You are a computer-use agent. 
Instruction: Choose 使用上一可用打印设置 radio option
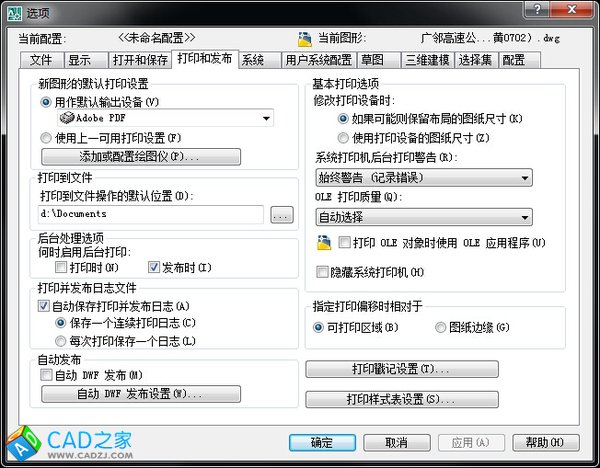[46, 137]
